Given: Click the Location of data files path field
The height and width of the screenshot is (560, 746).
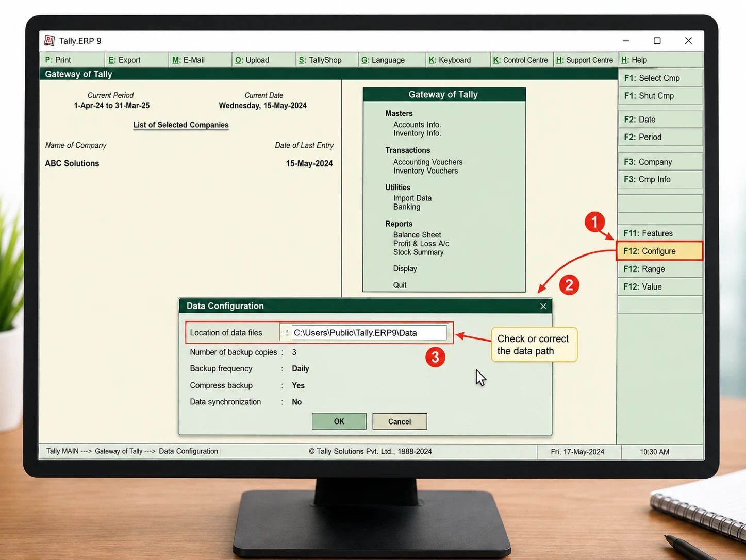Looking at the screenshot, I should tap(369, 333).
